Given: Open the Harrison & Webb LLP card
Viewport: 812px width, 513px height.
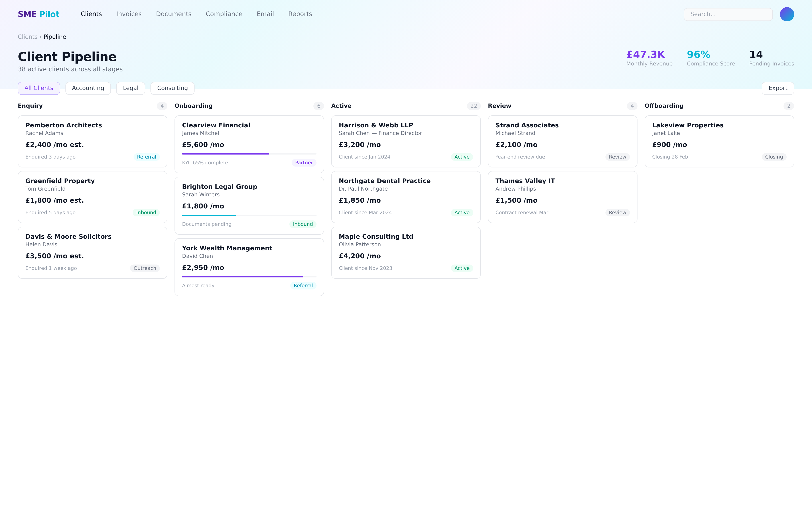Looking at the screenshot, I should click(x=406, y=141).
